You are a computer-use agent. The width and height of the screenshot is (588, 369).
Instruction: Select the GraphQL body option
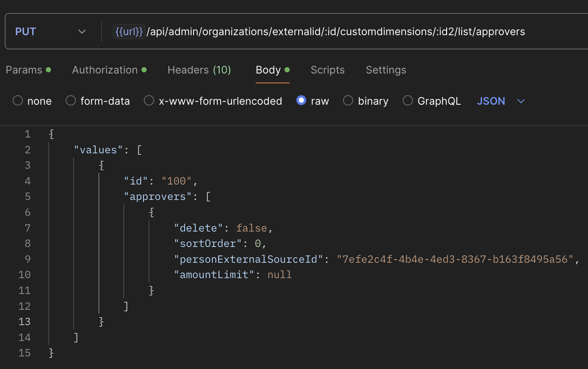point(408,101)
